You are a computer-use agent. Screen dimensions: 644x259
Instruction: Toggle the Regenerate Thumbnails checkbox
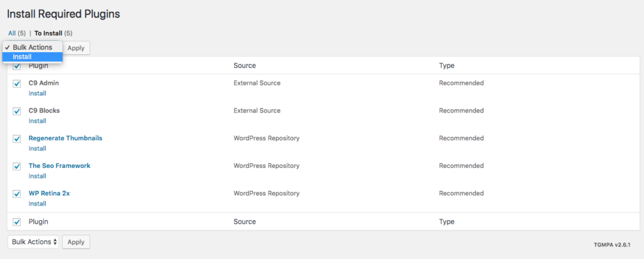pyautogui.click(x=17, y=139)
